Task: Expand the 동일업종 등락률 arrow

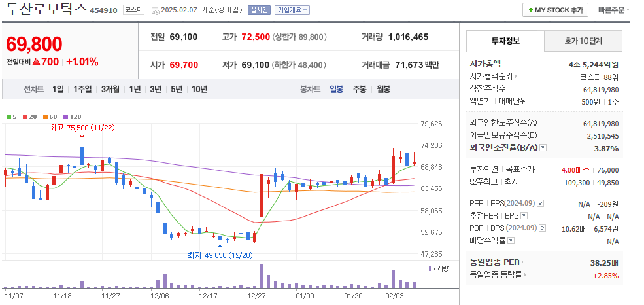Action: pyautogui.click(x=525, y=275)
